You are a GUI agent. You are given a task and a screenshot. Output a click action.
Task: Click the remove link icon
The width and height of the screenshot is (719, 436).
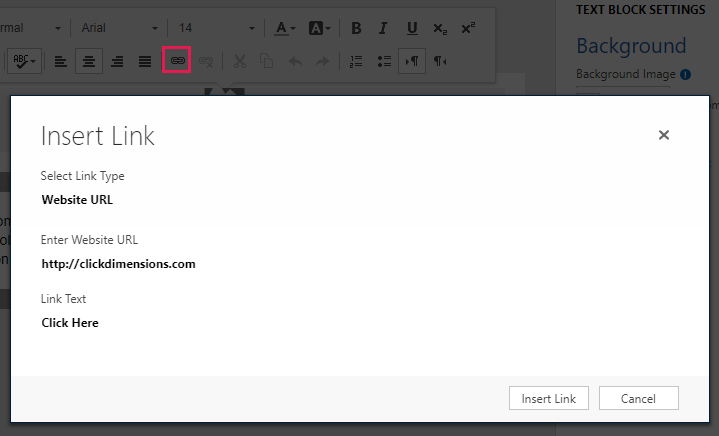click(206, 61)
